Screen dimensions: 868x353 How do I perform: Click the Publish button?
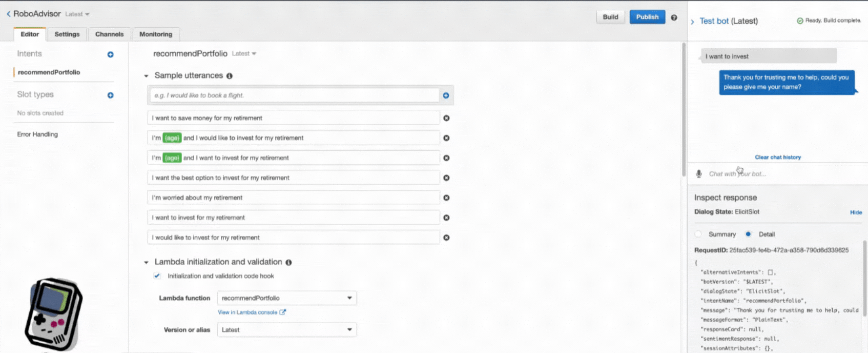tap(647, 17)
